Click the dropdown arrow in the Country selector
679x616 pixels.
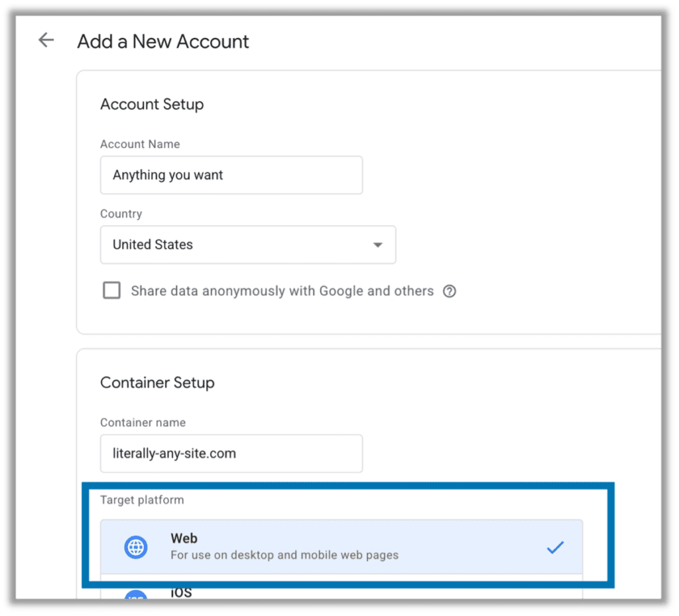(x=377, y=245)
